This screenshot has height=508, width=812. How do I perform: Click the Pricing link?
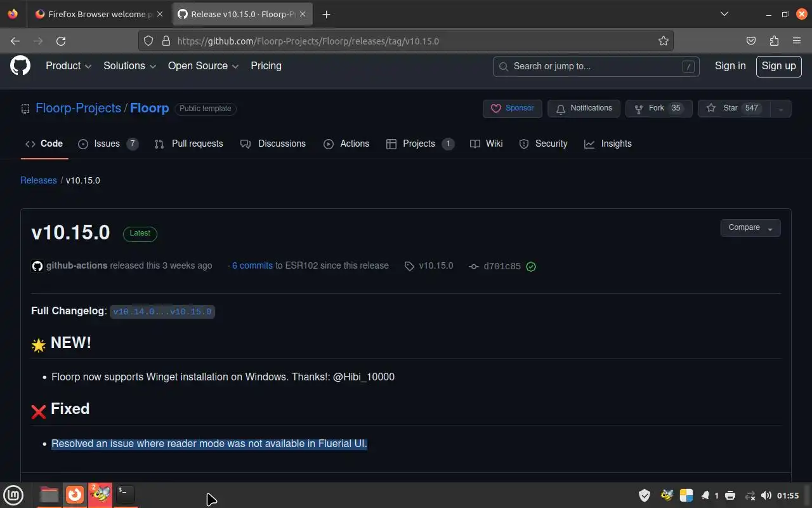click(x=266, y=66)
